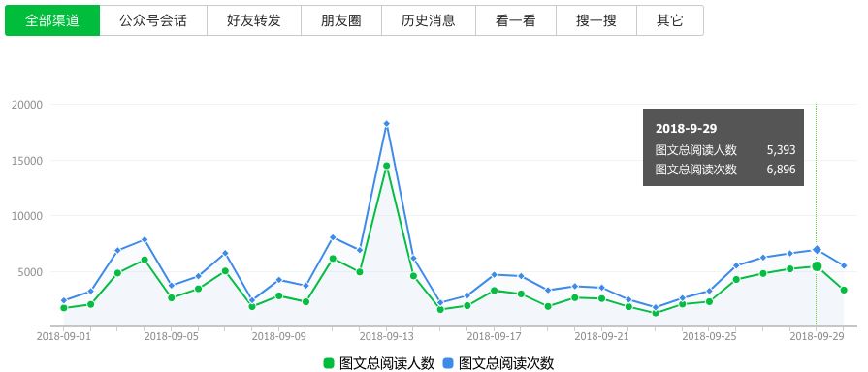Switch to the 公众号会话 tab

[153, 20]
